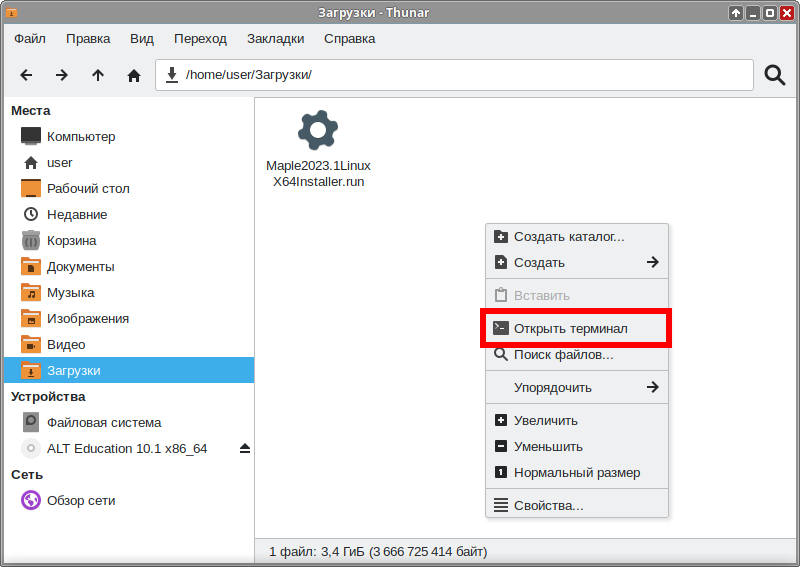The height and width of the screenshot is (567, 800).
Task: Click the ALT Education disc icon
Action: coord(31,448)
